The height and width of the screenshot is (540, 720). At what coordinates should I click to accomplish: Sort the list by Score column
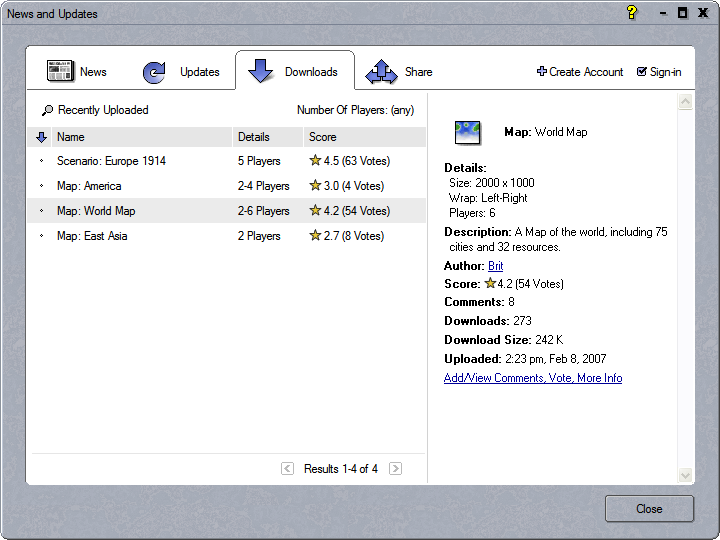(x=322, y=137)
